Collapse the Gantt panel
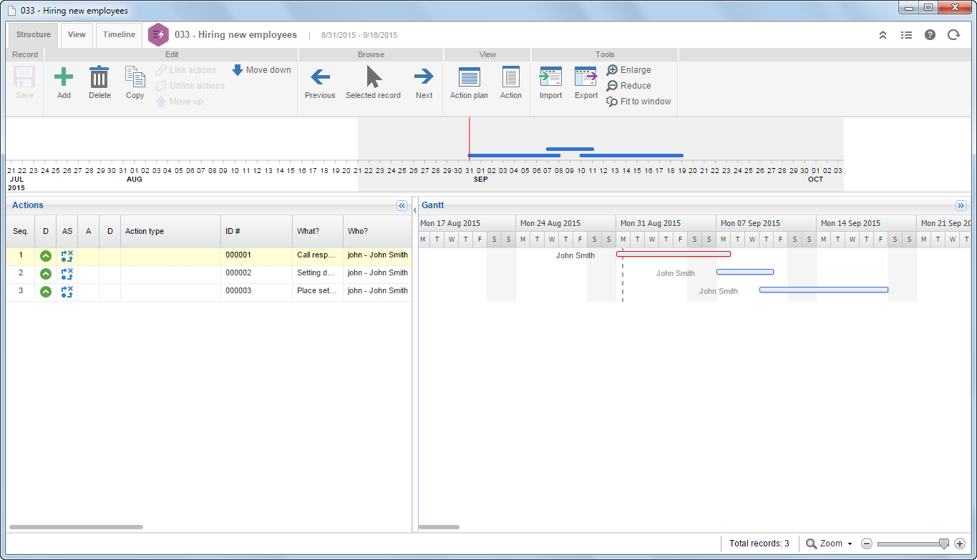Viewport: 977px width, 560px height. (961, 205)
